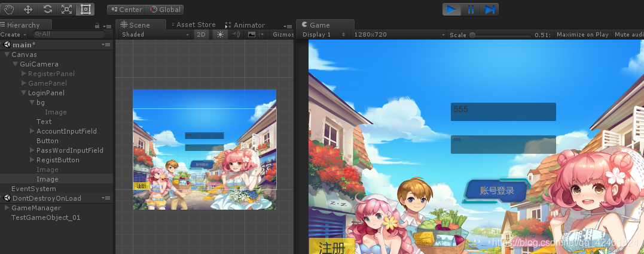The image size is (644, 254).
Task: Open the main scene options menu
Action: [x=106, y=45]
